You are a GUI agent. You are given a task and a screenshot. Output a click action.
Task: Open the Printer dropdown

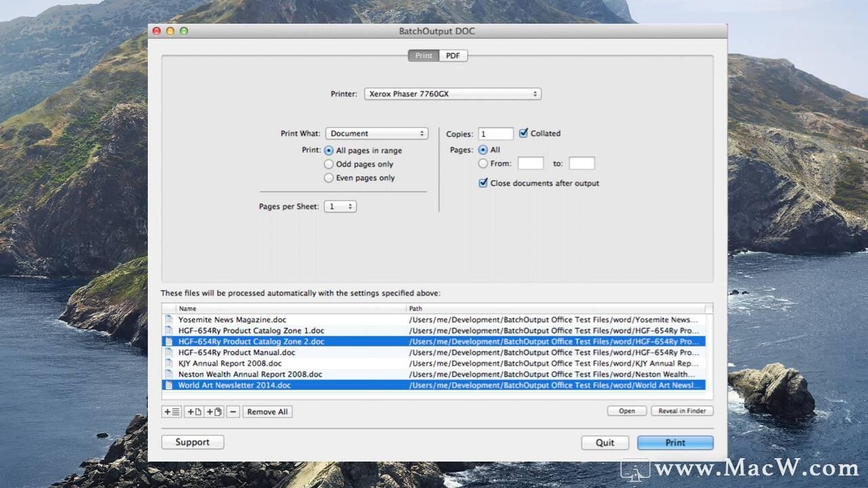pos(452,94)
